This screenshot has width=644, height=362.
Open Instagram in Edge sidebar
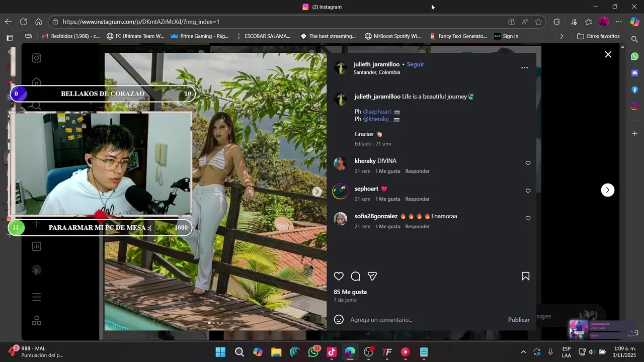[635, 106]
